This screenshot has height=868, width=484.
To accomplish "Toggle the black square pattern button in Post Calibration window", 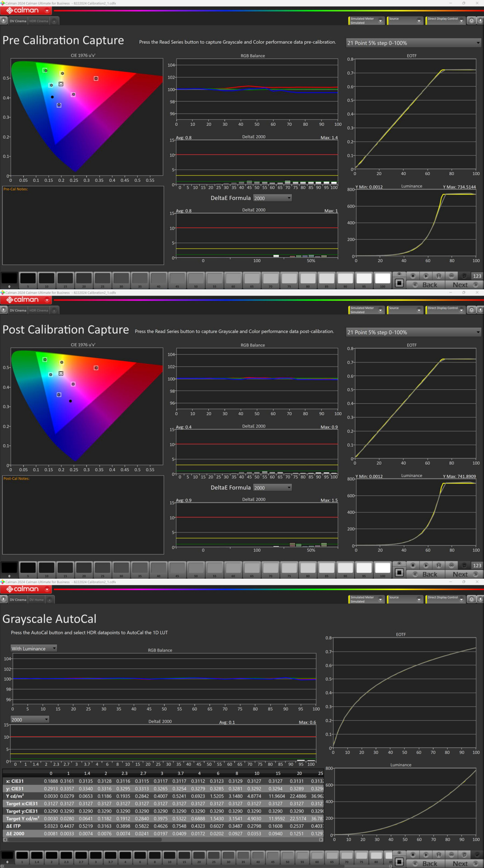I will [399, 573].
